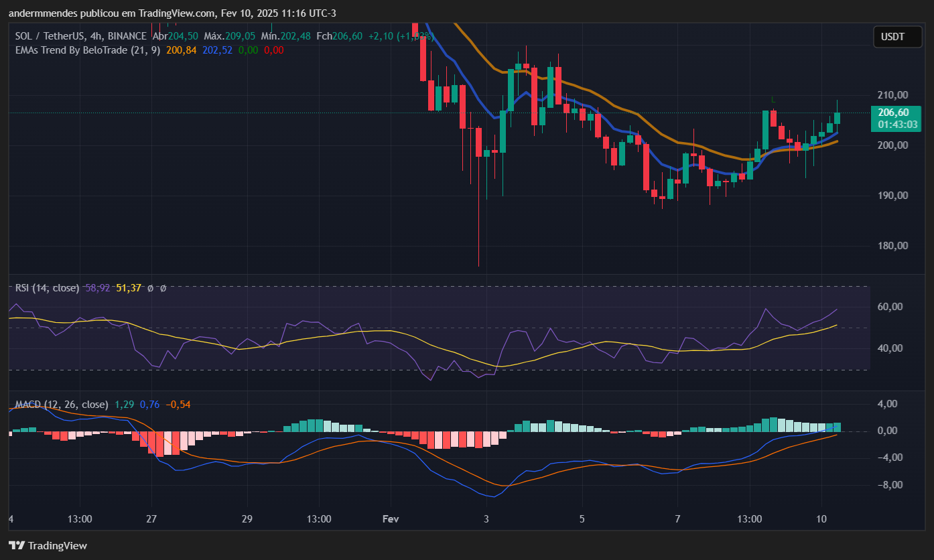934x560 pixels.
Task: Click the green L marker above the candle
Action: pyautogui.click(x=773, y=100)
